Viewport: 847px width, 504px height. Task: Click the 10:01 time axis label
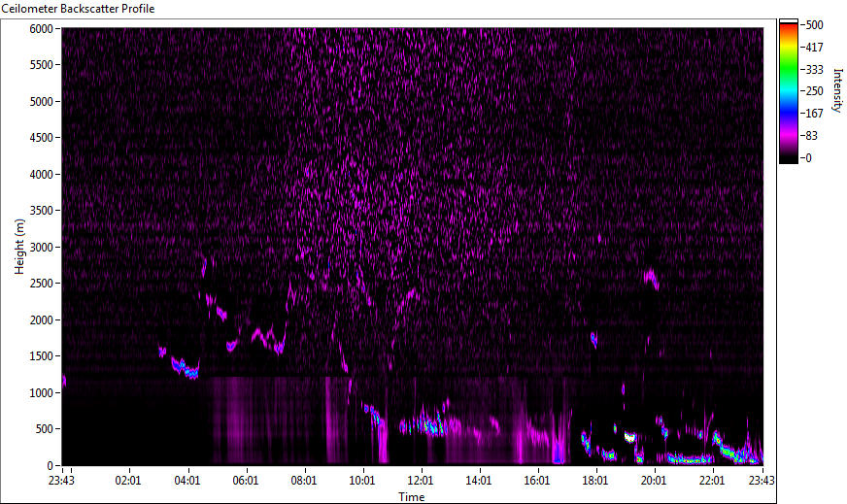tap(362, 481)
